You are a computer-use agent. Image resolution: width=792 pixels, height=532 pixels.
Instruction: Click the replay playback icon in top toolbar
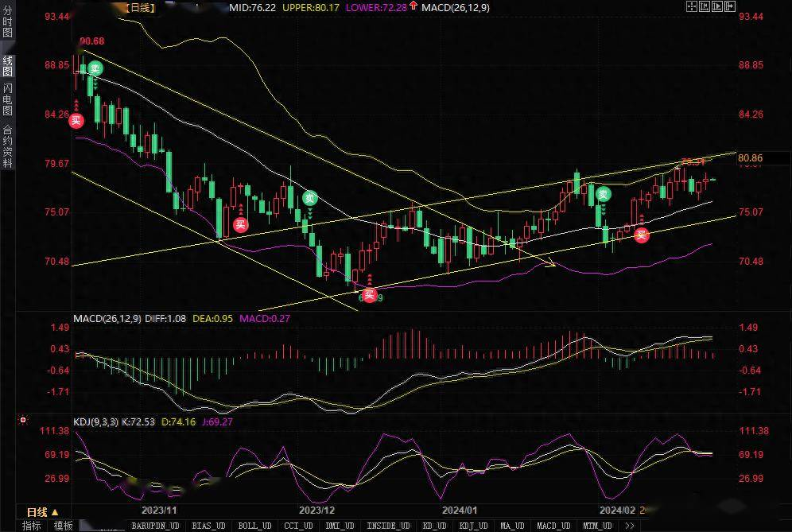(716, 6)
